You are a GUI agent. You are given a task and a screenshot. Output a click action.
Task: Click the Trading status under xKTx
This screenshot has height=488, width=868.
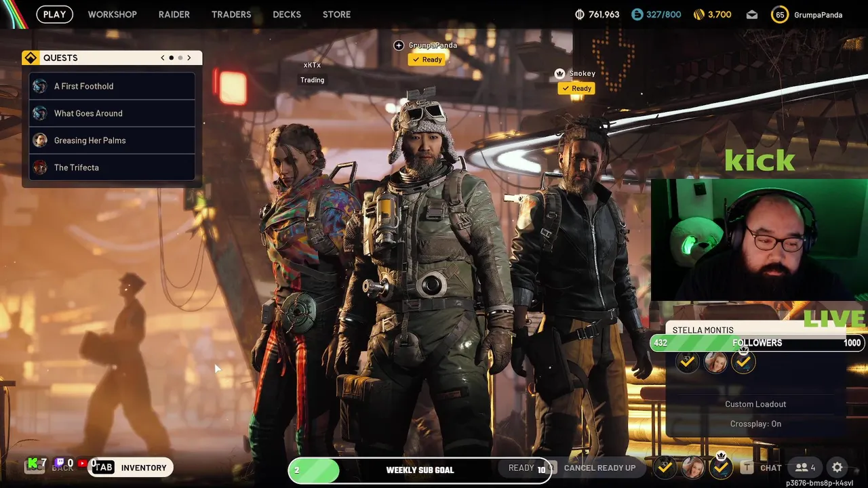[313, 80]
